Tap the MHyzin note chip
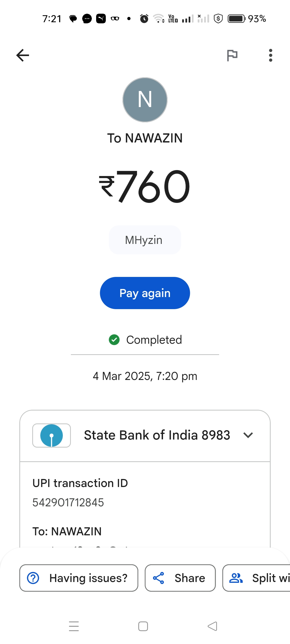 145,240
